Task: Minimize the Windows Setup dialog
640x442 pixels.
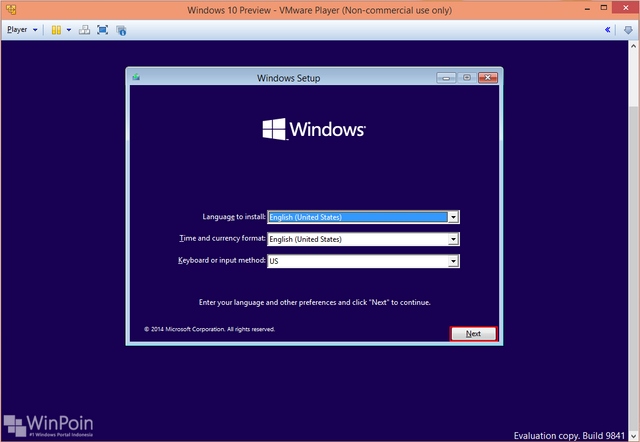Action: click(x=446, y=78)
